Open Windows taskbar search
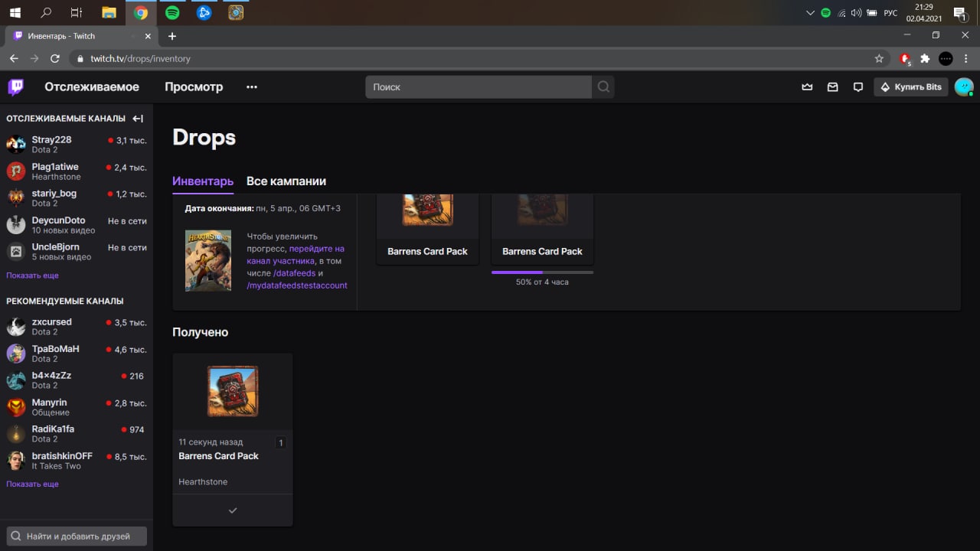Image resolution: width=980 pixels, height=551 pixels. (46, 12)
